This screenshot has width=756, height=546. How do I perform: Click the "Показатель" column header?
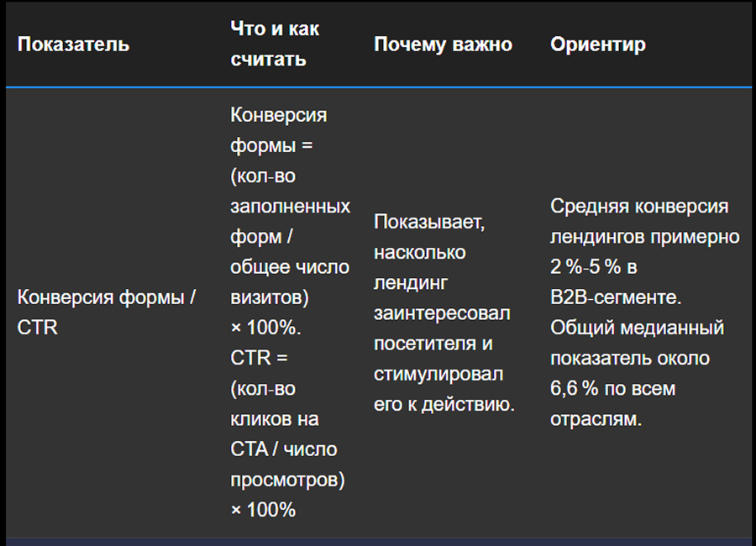tap(73, 45)
